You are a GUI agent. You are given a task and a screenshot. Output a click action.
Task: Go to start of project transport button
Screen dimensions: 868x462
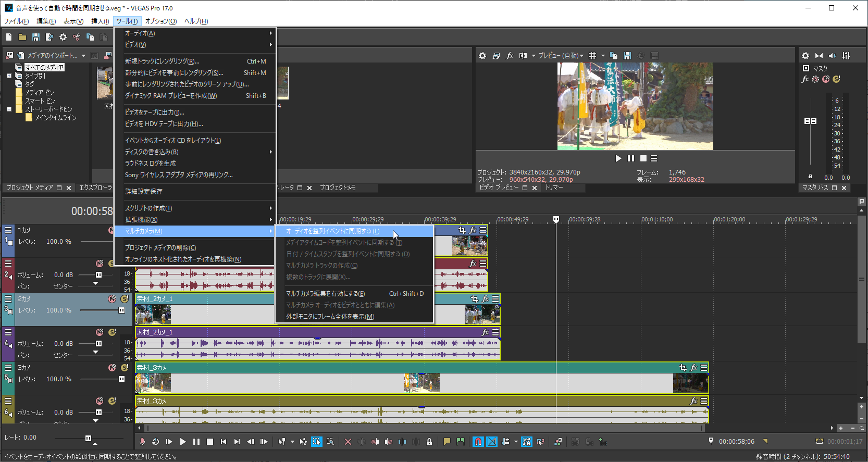pos(223,442)
